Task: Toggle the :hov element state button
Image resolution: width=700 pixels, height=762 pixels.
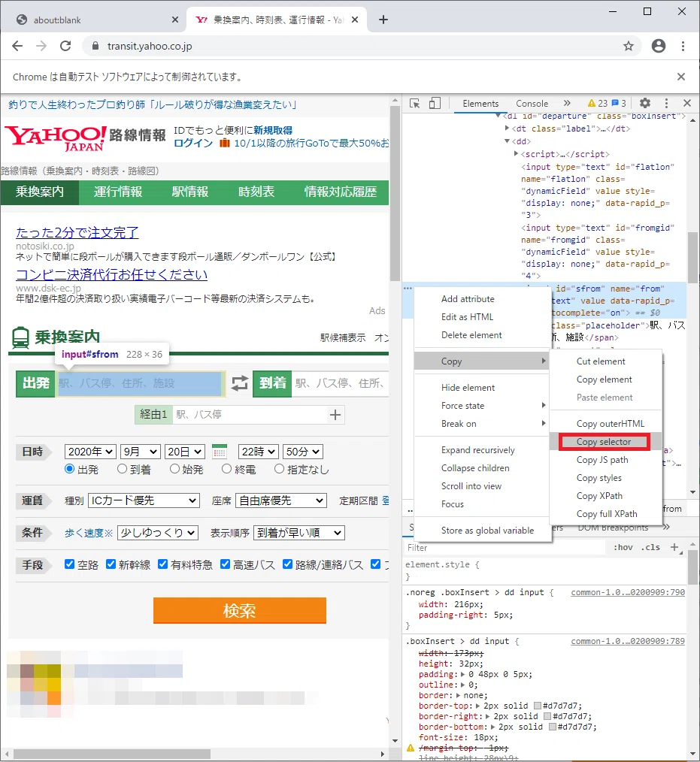Action: pyautogui.click(x=623, y=547)
